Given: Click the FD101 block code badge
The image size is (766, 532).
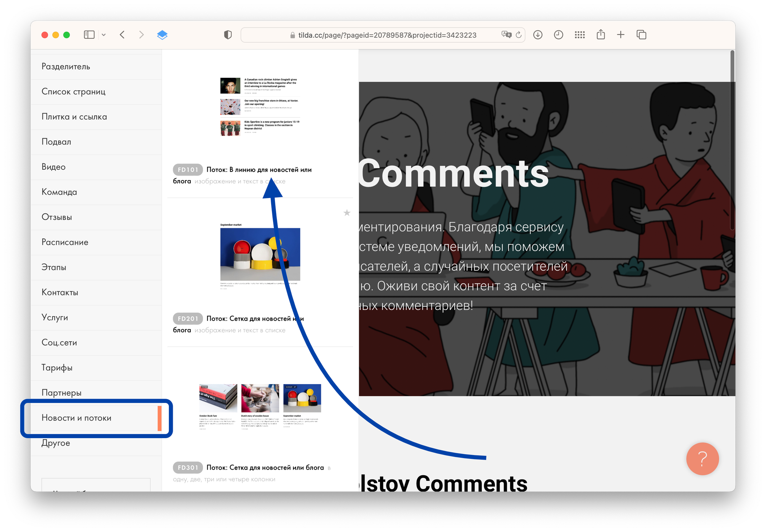Looking at the screenshot, I should pyautogui.click(x=188, y=170).
